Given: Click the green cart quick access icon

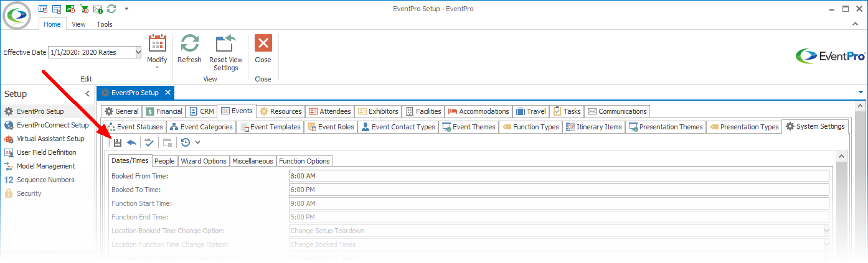Looking at the screenshot, I should pyautogui.click(x=84, y=9).
